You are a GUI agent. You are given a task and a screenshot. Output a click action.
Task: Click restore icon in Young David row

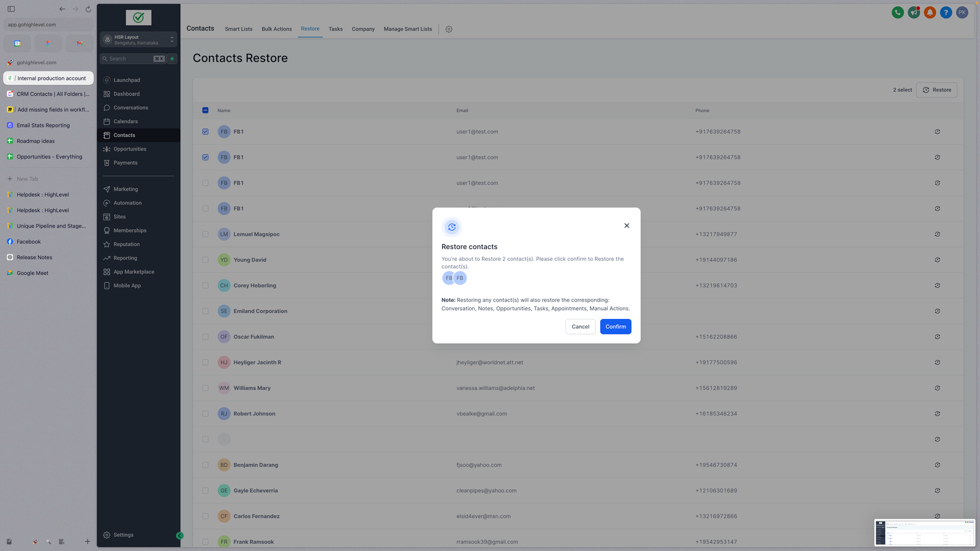pyautogui.click(x=937, y=260)
